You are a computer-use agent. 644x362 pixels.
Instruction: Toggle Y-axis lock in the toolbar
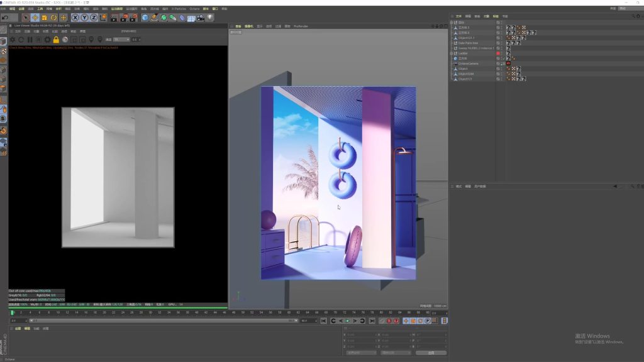(84, 18)
